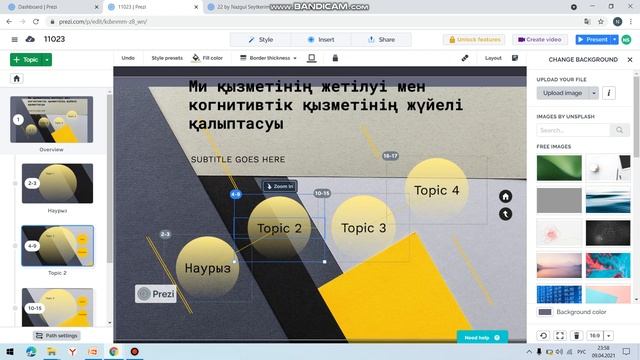
Task: Open the background image icon next to Layout
Action: pos(515,58)
